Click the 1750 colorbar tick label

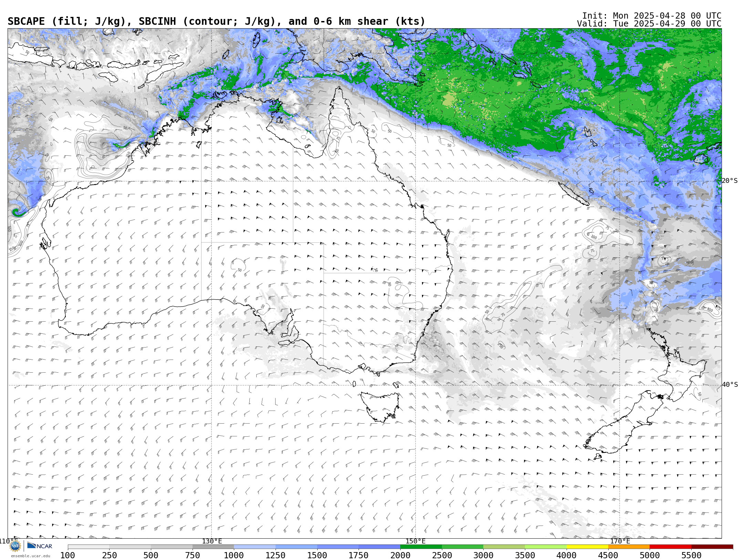359,555
